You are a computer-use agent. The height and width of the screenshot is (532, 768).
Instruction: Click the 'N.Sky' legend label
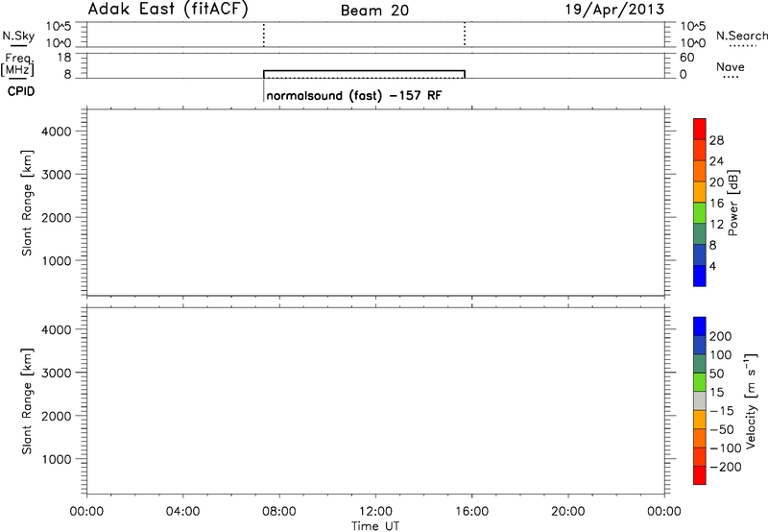point(18,36)
